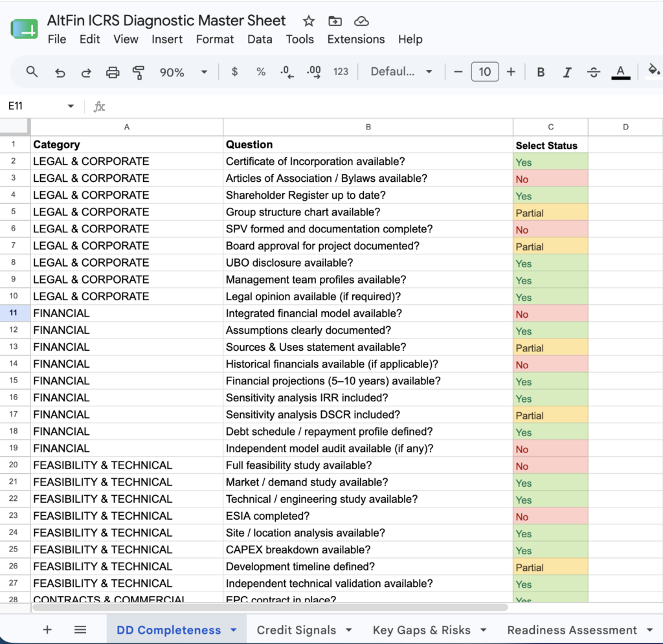
Task: Open status dropdown for ESIA completed
Action: (550, 516)
